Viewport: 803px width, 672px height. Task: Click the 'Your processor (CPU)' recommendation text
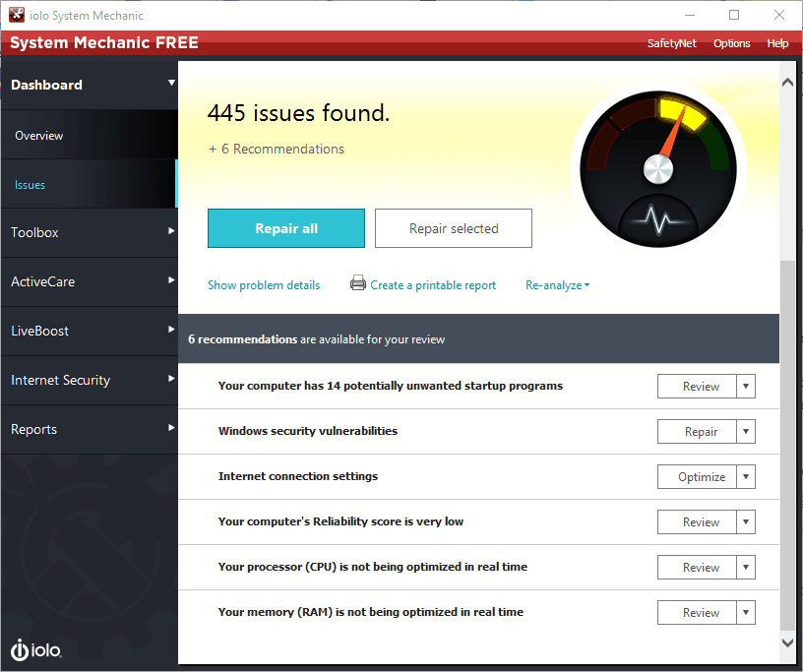tap(373, 567)
